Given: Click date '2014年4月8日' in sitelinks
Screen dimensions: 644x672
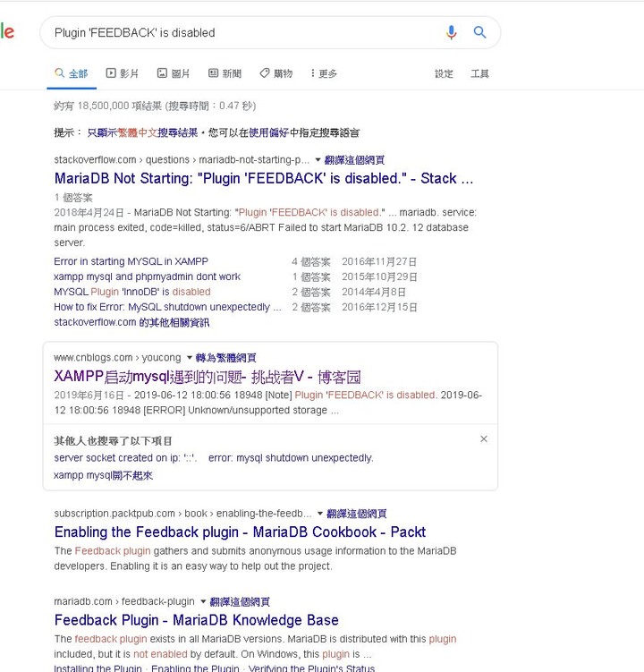Looking at the screenshot, I should (374, 293).
